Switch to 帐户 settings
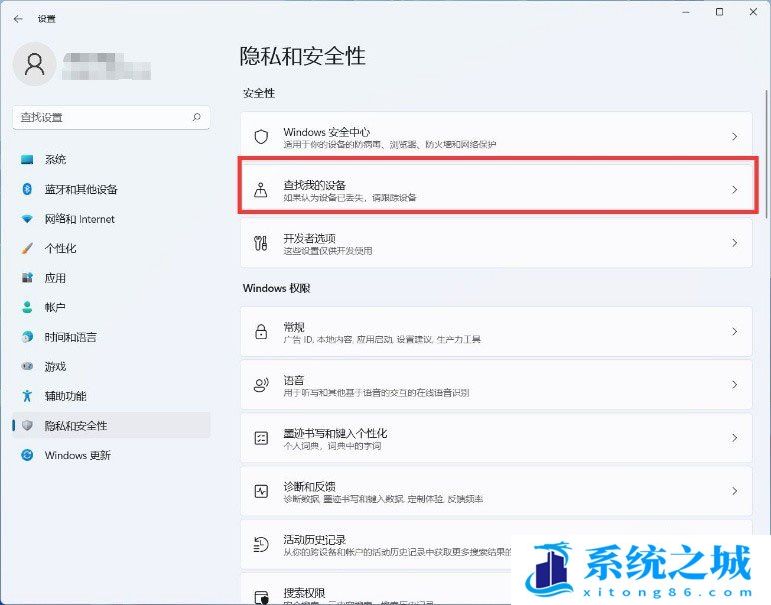 (x=112, y=307)
